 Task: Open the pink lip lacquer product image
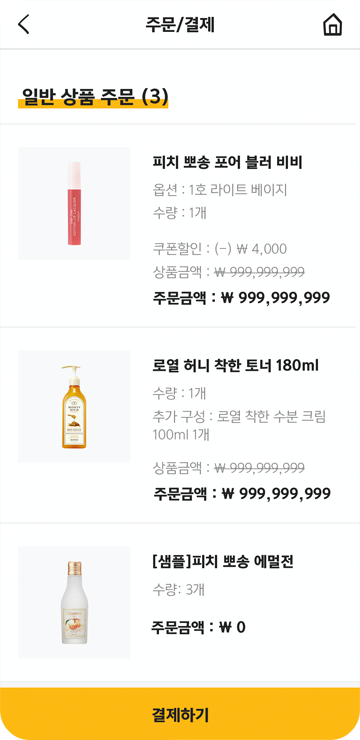74,203
